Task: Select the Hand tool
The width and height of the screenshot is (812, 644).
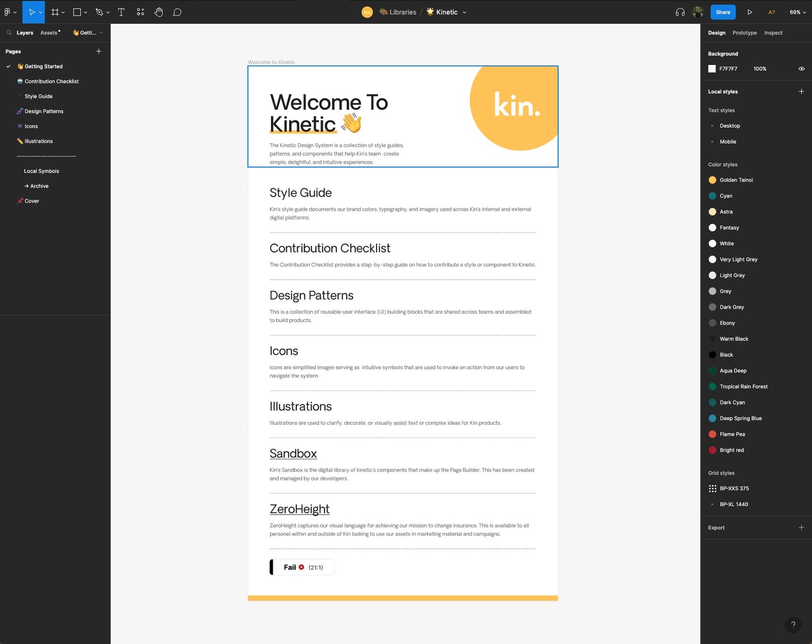Action: (x=159, y=12)
